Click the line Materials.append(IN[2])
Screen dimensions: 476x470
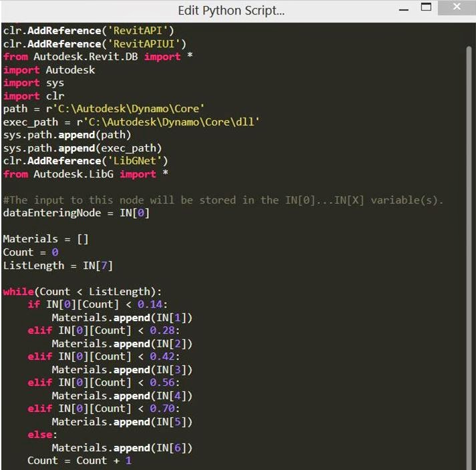click(x=122, y=344)
